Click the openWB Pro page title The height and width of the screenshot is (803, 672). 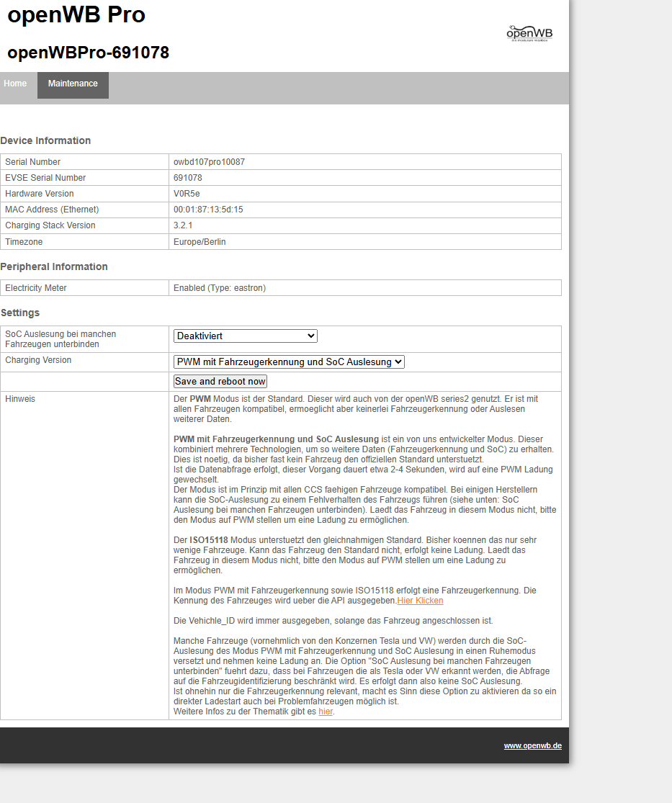point(76,14)
